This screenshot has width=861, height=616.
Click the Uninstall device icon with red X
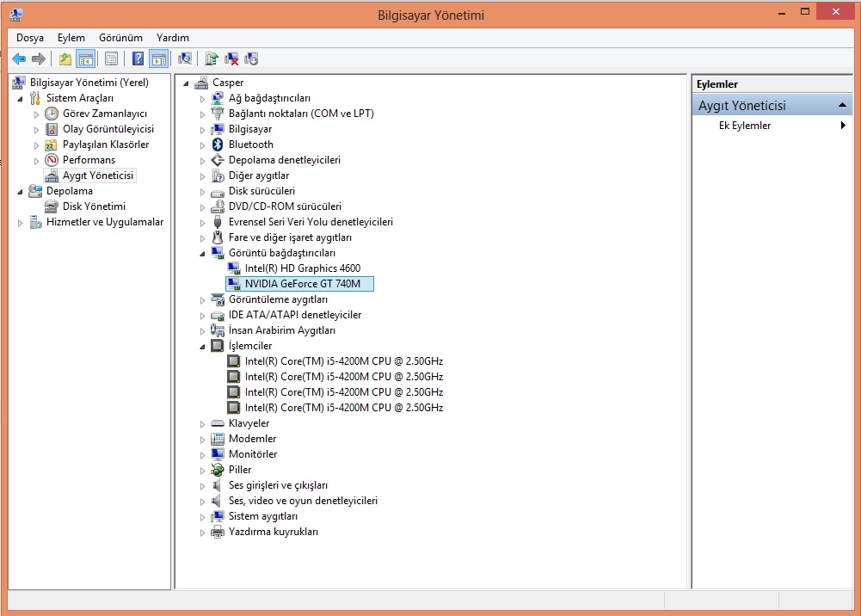point(231,59)
